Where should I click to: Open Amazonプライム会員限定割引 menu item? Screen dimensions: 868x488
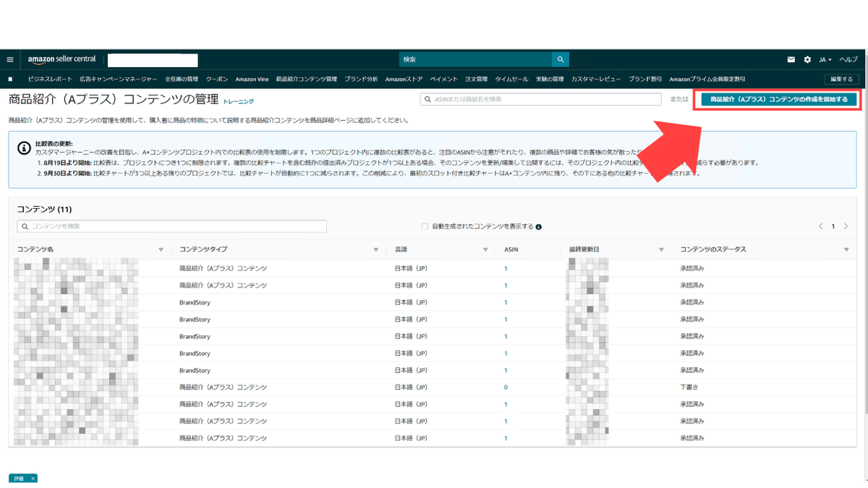707,79
